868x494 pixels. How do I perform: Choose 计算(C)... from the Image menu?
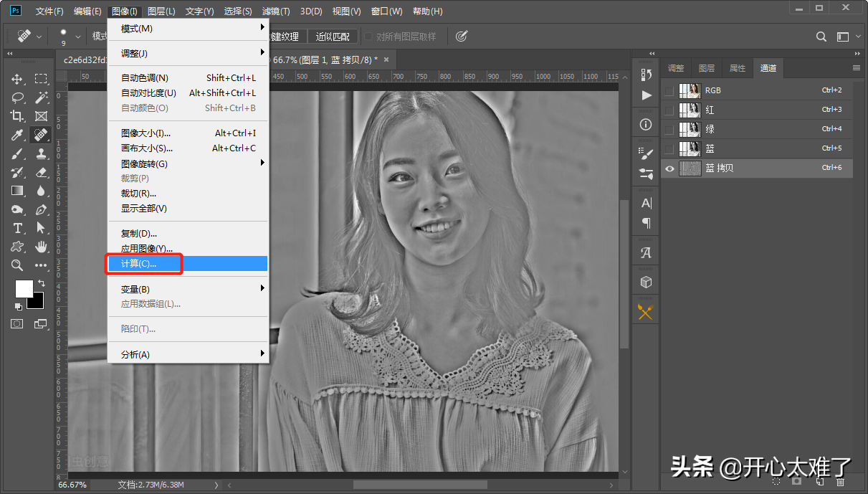(x=187, y=264)
